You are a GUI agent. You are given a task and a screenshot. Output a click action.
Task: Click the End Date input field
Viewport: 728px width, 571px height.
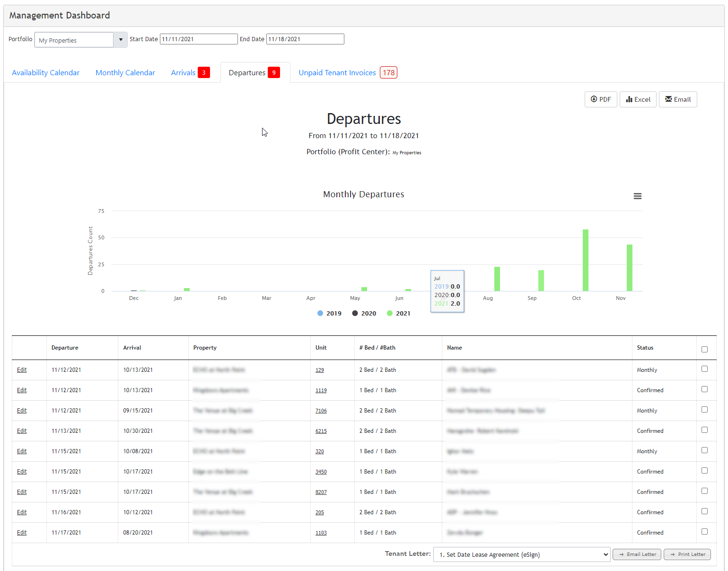[305, 39]
